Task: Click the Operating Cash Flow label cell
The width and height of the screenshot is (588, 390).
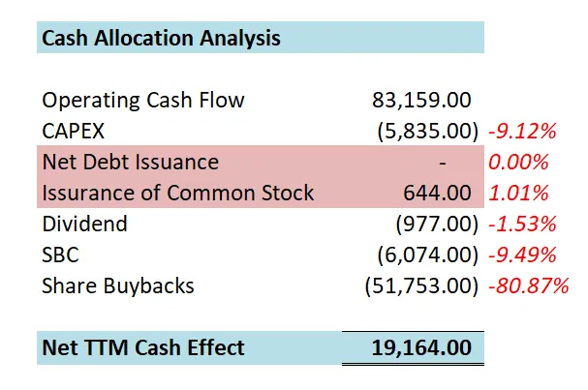Action: (143, 100)
